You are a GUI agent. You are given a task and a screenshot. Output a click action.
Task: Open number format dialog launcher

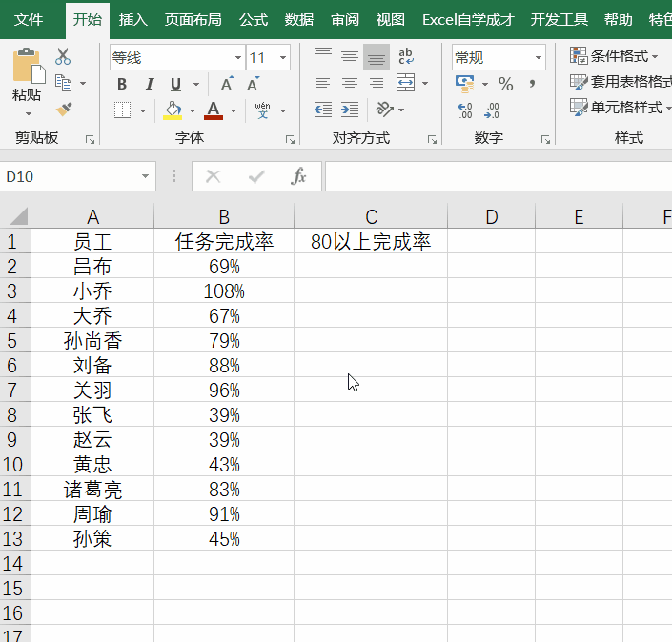pyautogui.click(x=545, y=139)
